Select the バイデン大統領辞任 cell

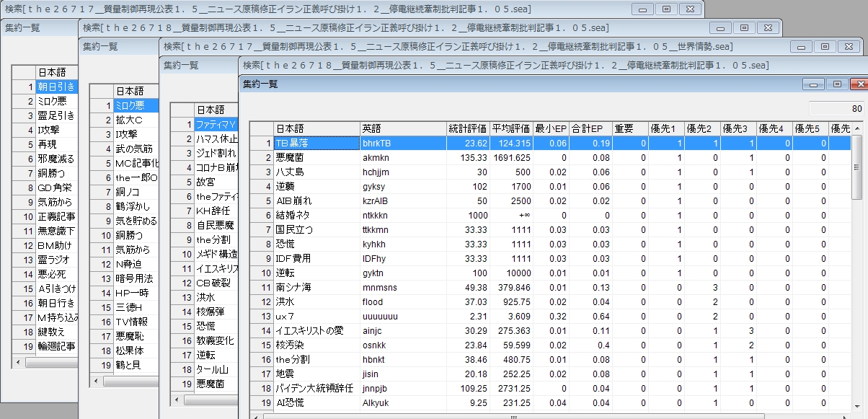tap(316, 388)
